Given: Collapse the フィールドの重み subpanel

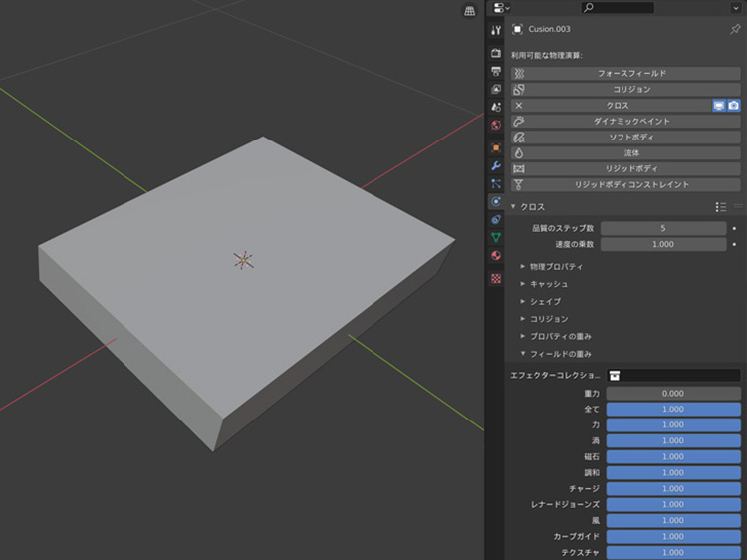Looking at the screenshot, I should tap(560, 354).
